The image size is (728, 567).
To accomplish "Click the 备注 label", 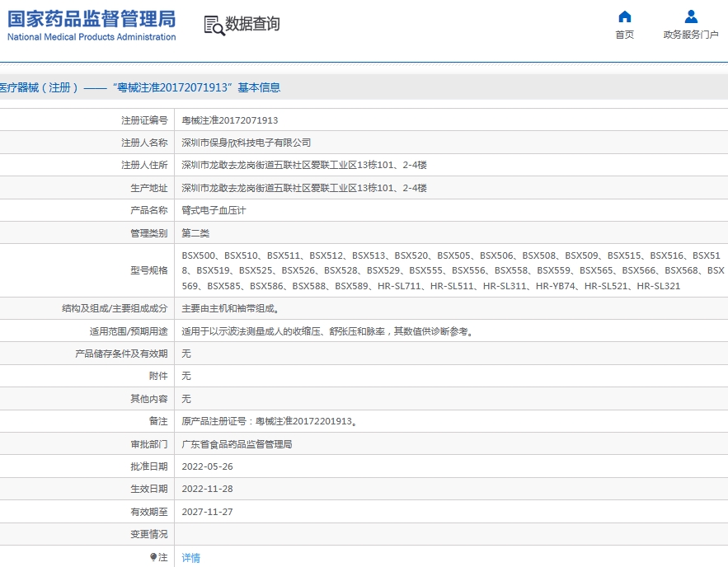I will pos(158,421).
